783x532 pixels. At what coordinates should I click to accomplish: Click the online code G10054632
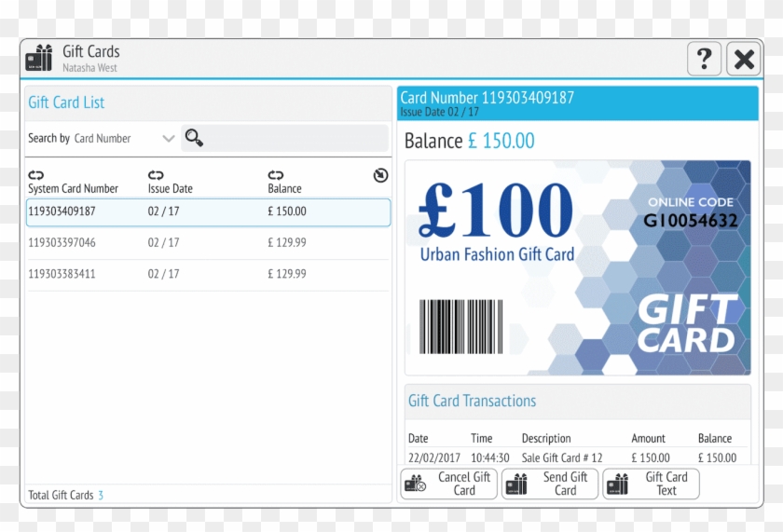691,221
